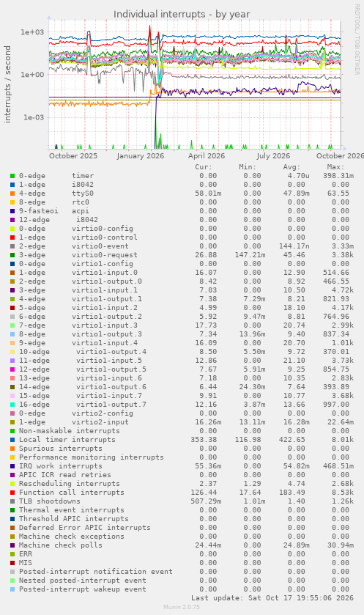364x615 pixels.
Task: Click the 'virtio0-event' legend label
Action: [x=100, y=246]
